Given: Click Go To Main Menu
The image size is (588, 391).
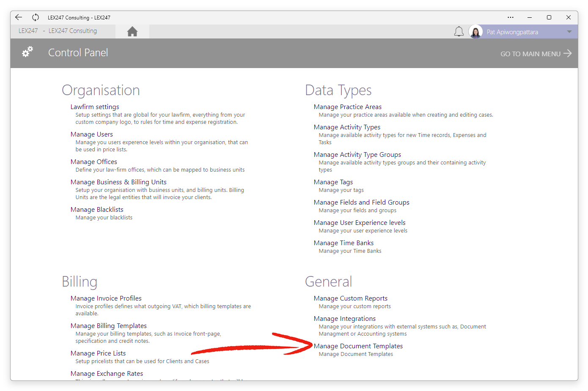Looking at the screenshot, I should click(x=536, y=54).
